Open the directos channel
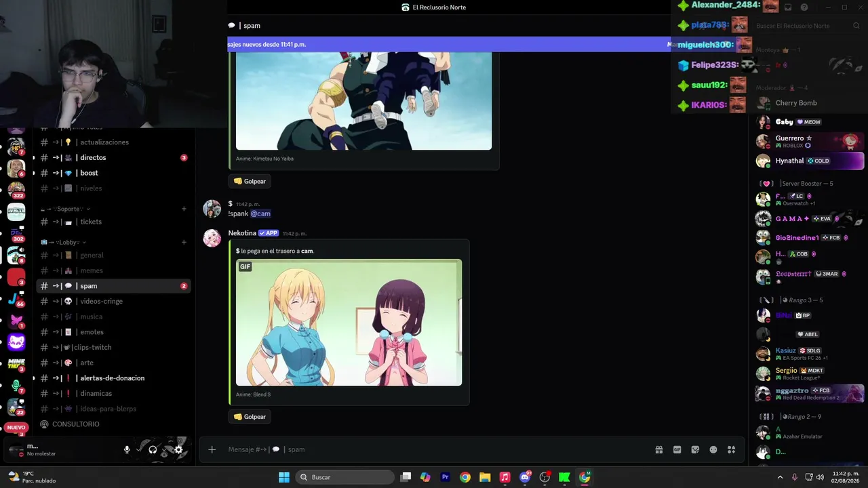This screenshot has height=488, width=868. pyautogui.click(x=113, y=158)
